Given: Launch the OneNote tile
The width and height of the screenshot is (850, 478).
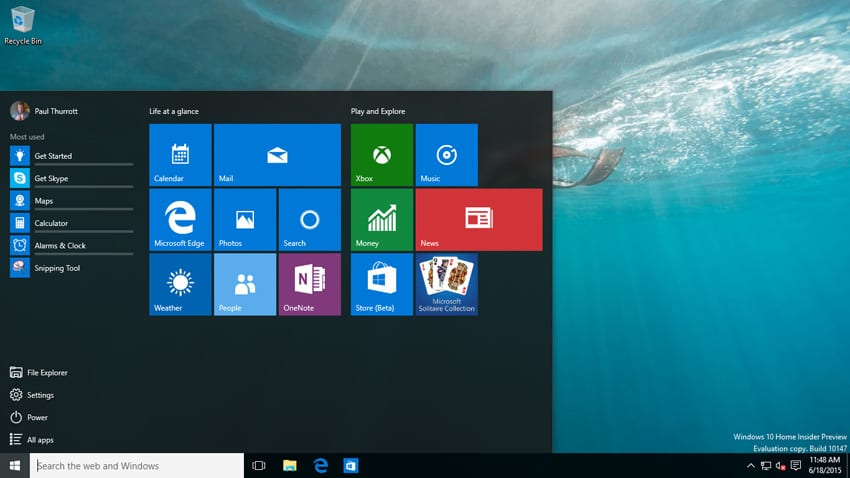Looking at the screenshot, I should tap(310, 284).
